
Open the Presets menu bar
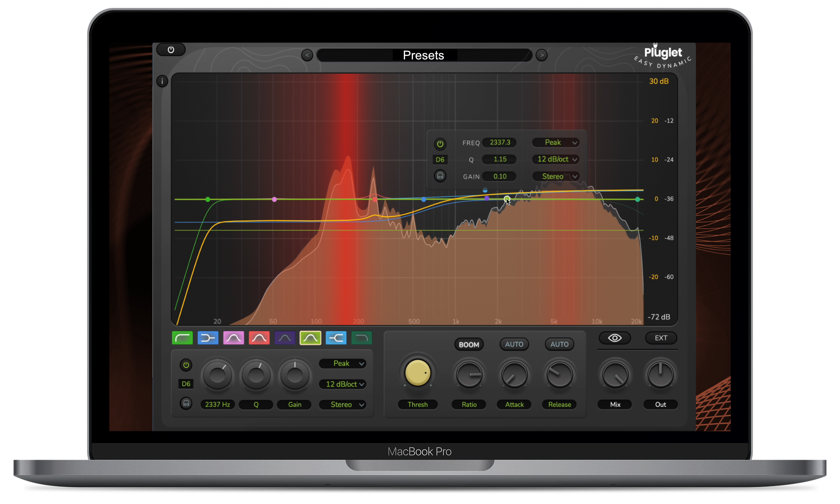[x=423, y=55]
